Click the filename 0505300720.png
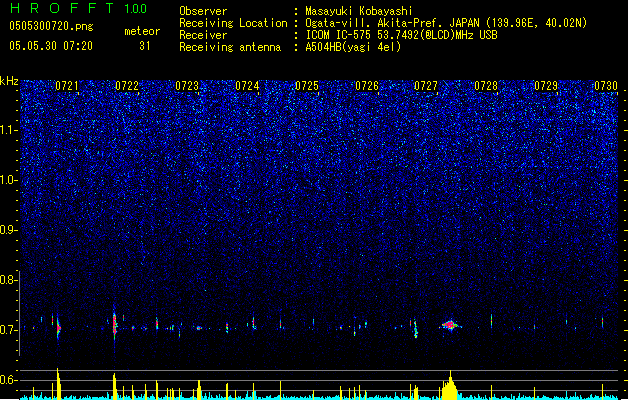The width and height of the screenshot is (629, 400). click(51, 26)
